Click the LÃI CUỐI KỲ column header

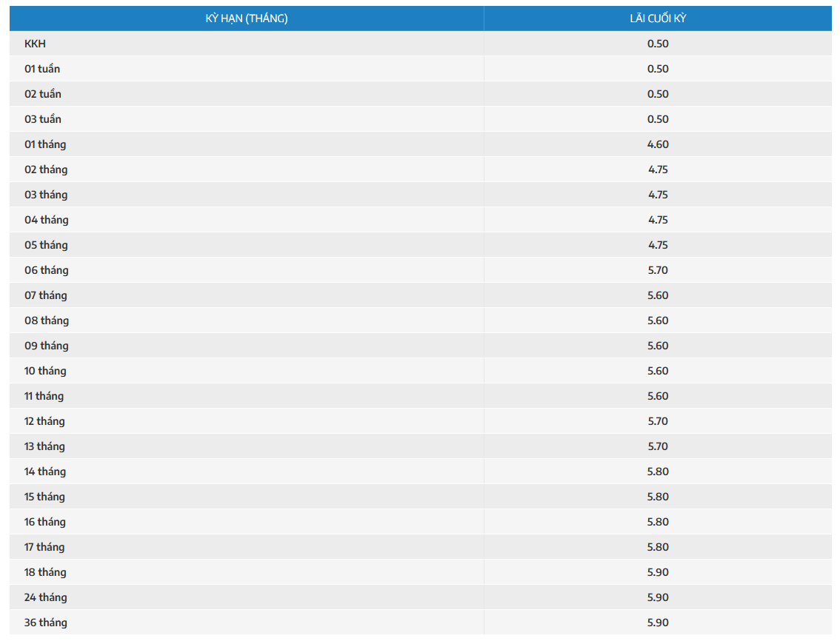(x=658, y=19)
